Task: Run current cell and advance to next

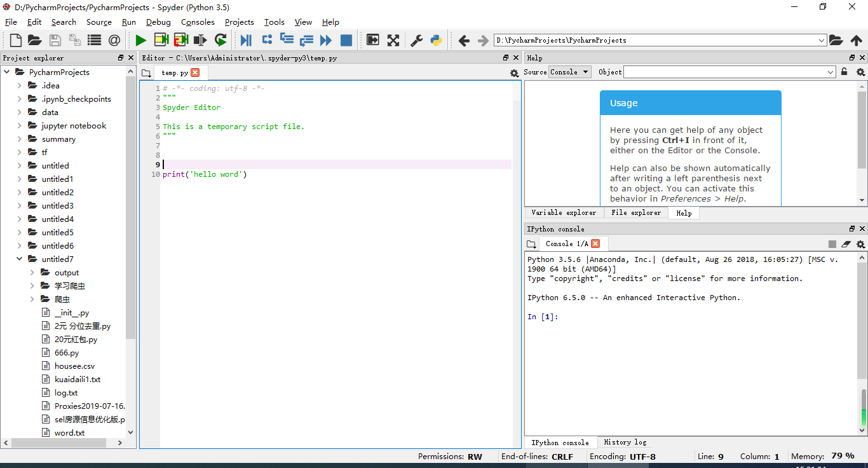Action: [180, 40]
